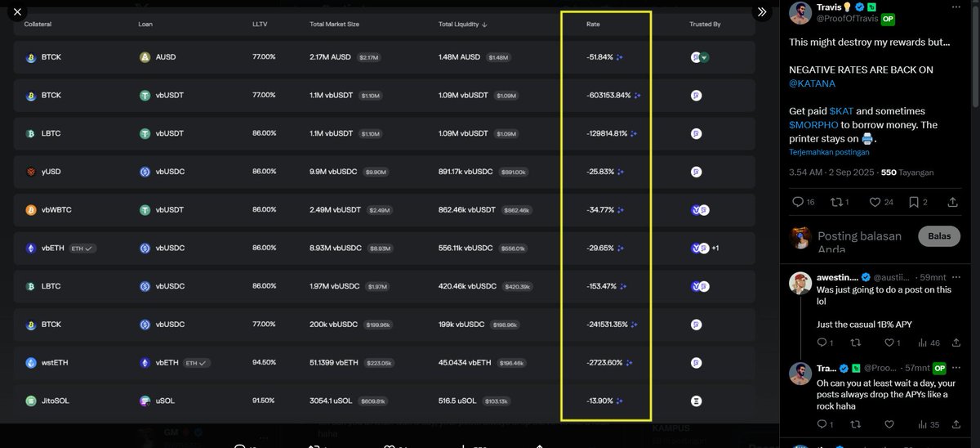Image resolution: width=980 pixels, height=448 pixels.
Task: Open the post timestamp 3.54 AM link
Action: point(831,172)
